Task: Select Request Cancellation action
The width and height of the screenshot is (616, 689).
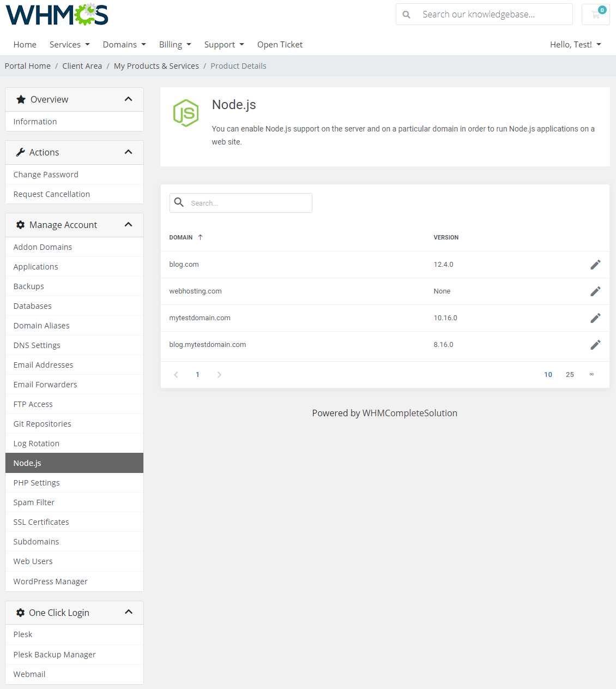Action: (74, 194)
